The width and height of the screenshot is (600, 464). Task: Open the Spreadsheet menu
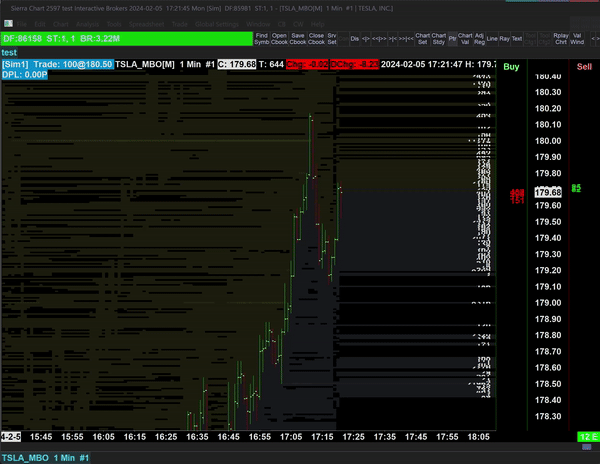click(x=147, y=24)
